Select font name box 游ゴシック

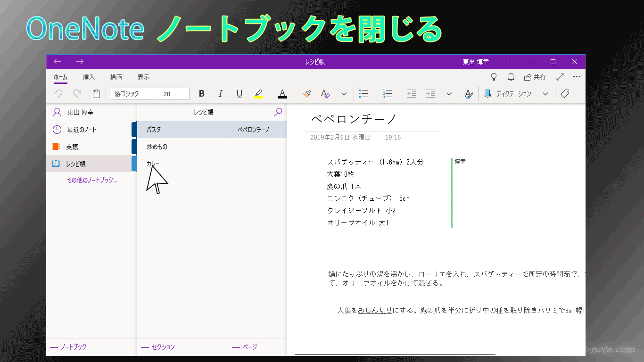(135, 94)
